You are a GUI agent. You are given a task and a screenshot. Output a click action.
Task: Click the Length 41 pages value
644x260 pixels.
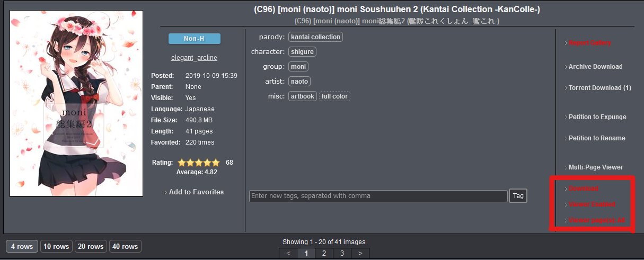coord(199,131)
